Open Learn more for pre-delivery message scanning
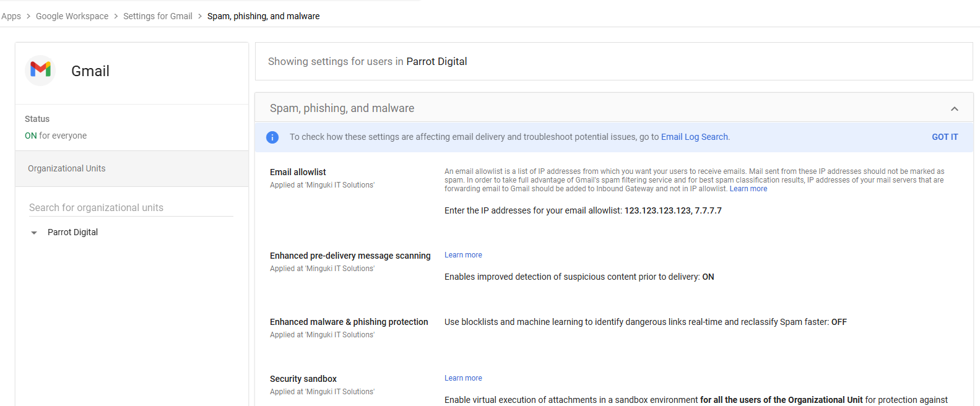 pyautogui.click(x=463, y=255)
